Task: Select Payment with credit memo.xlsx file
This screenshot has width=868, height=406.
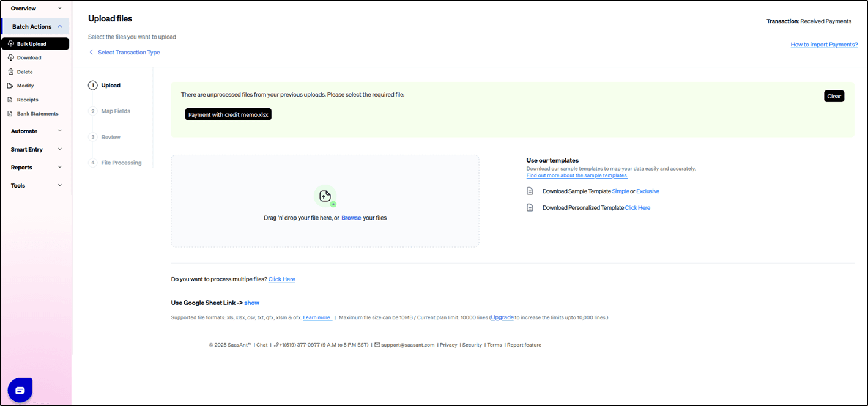Action: [x=228, y=114]
